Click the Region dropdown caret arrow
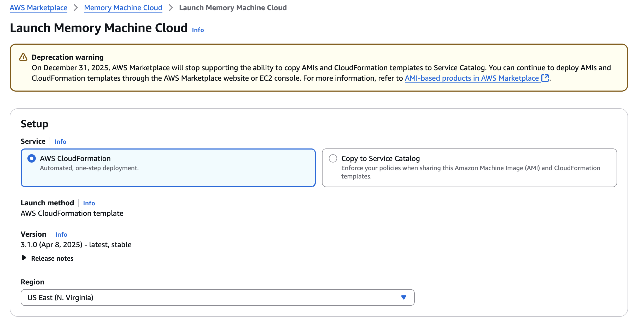The height and width of the screenshot is (322, 644). 403,297
